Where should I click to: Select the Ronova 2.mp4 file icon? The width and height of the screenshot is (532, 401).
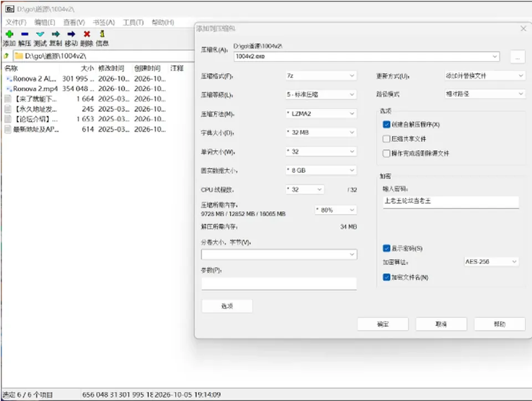(x=9, y=89)
